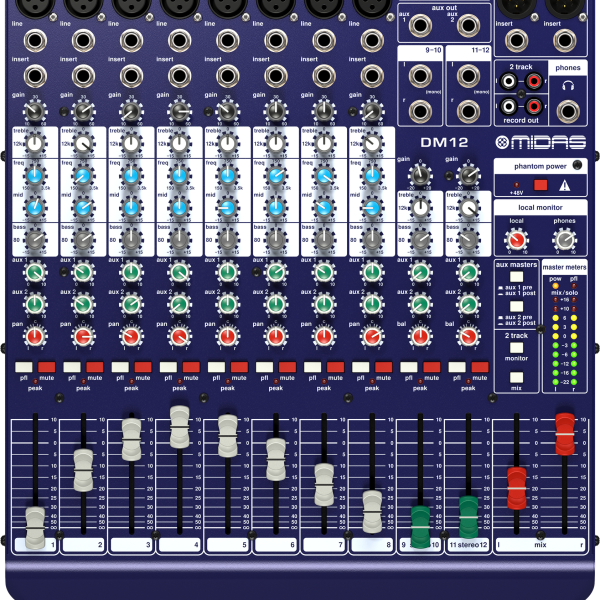The height and width of the screenshot is (600, 600).
Task: Click the 'phantom power' label
Action: 540,166
